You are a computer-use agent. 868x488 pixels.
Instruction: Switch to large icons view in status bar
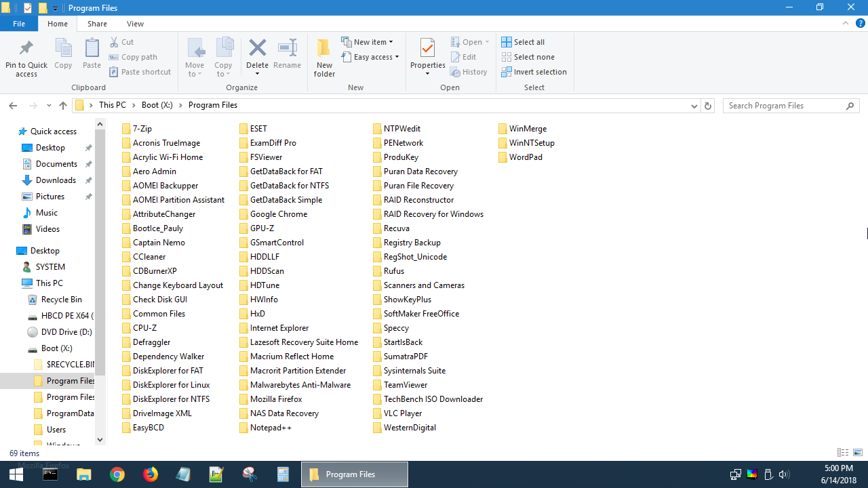tap(856, 452)
